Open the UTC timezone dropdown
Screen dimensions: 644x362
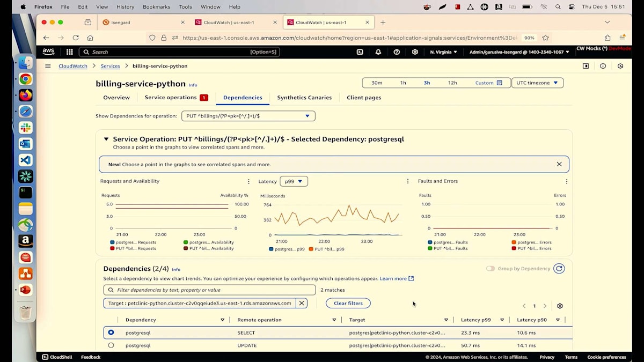[537, 83]
